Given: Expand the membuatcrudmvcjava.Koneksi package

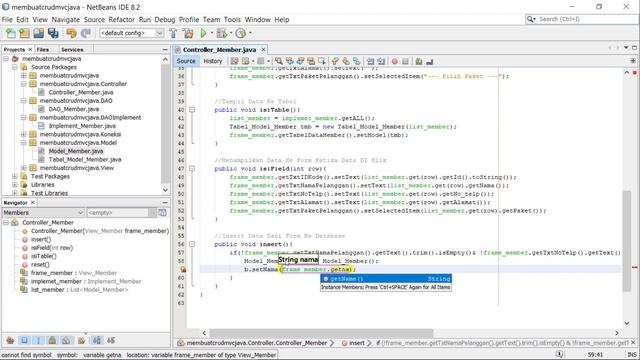Looking at the screenshot, I should [24, 134].
